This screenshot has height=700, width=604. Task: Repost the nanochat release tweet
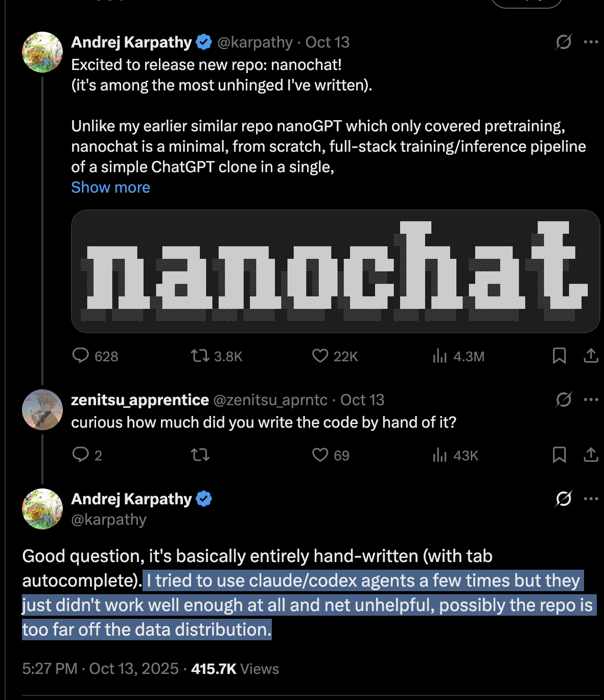(x=200, y=356)
